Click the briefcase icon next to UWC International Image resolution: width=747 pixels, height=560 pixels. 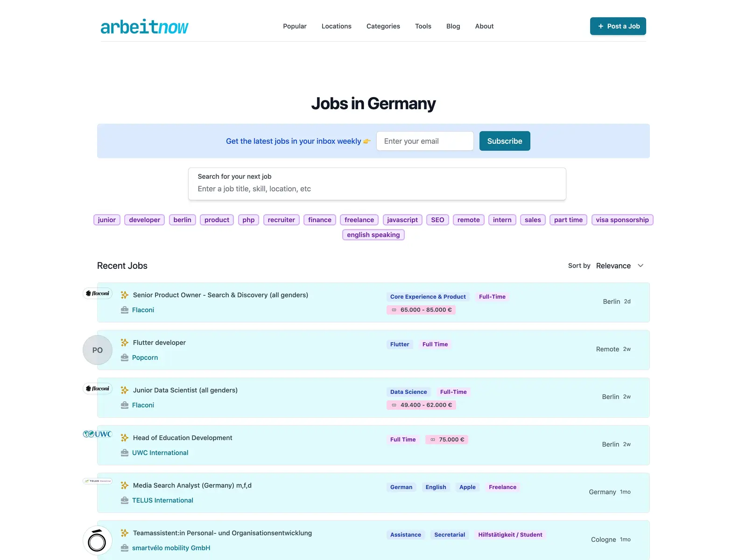point(125,453)
